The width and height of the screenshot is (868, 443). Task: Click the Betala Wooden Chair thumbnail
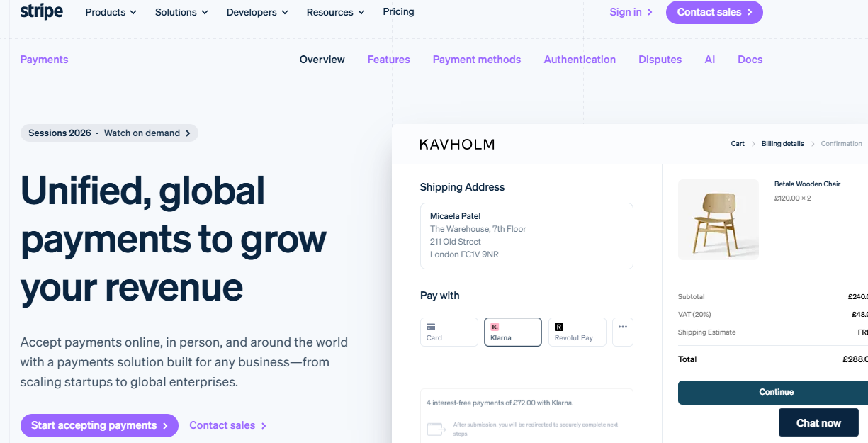[718, 220]
